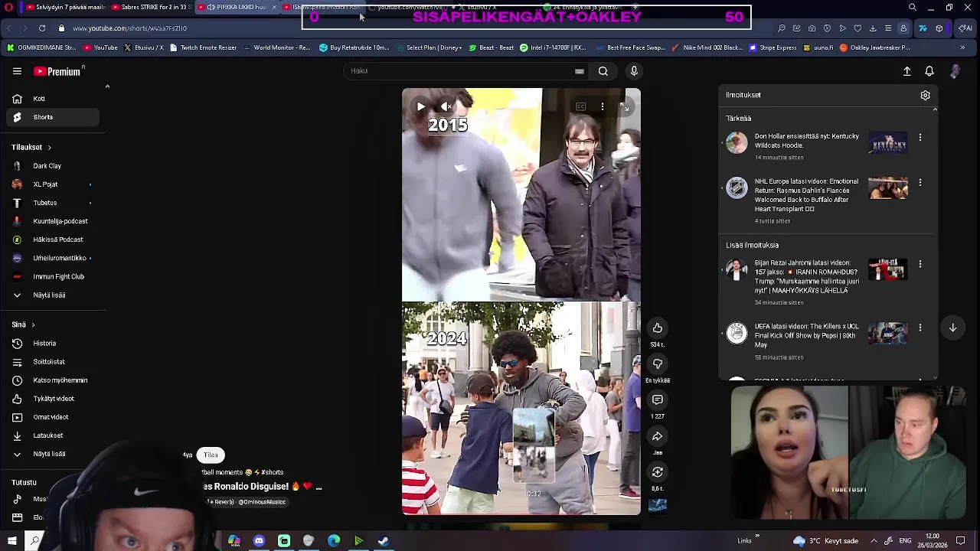Open the Create upload icon

[906, 71]
